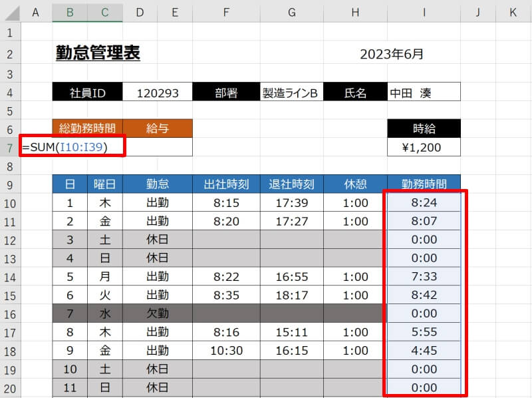The width and height of the screenshot is (532, 398).
Task: Click the 製造ラインB department cell
Action: (291, 92)
